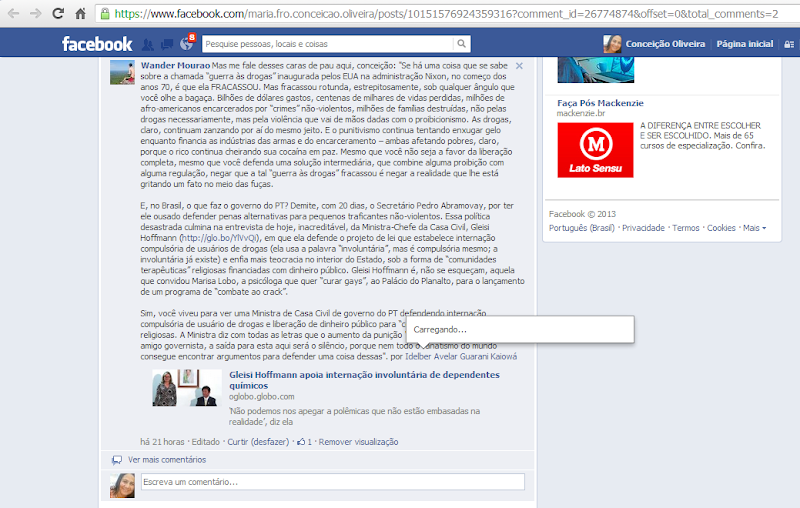
Task: Click the search magnifier button
Action: tap(462, 44)
